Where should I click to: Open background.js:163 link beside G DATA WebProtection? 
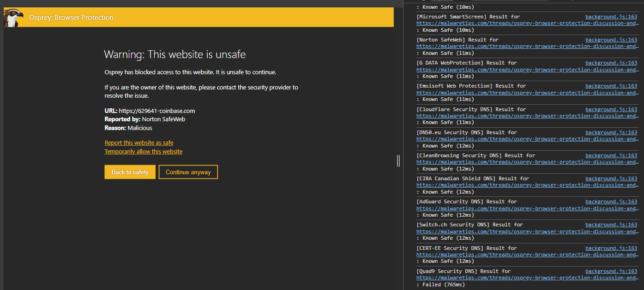[611, 63]
